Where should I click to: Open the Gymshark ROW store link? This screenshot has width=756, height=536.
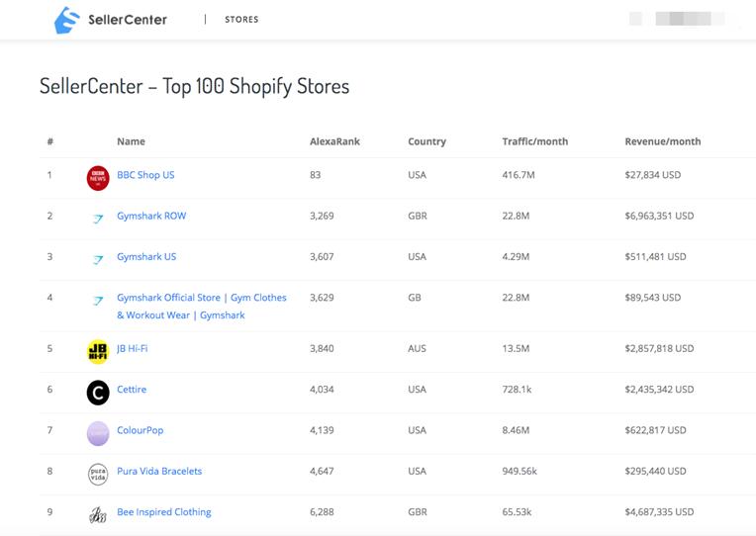coord(151,216)
